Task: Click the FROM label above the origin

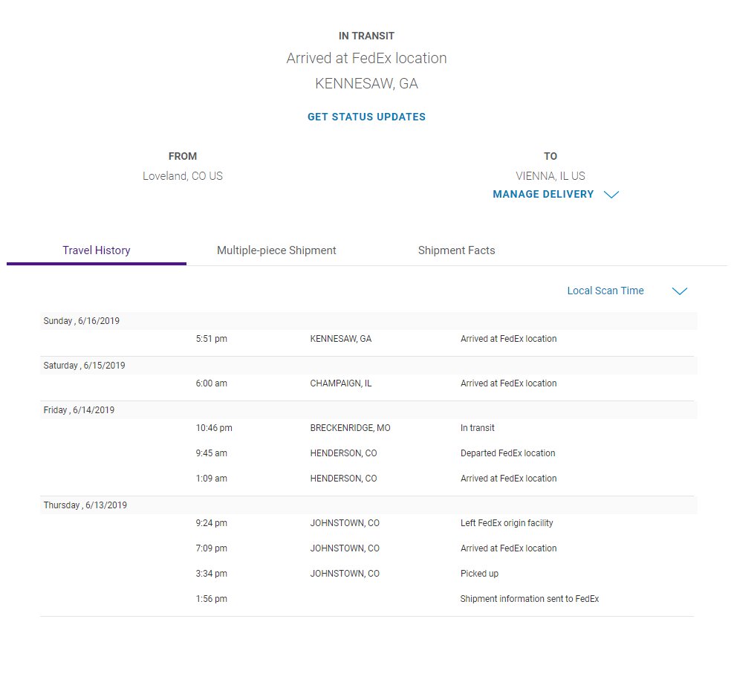Action: tap(183, 156)
